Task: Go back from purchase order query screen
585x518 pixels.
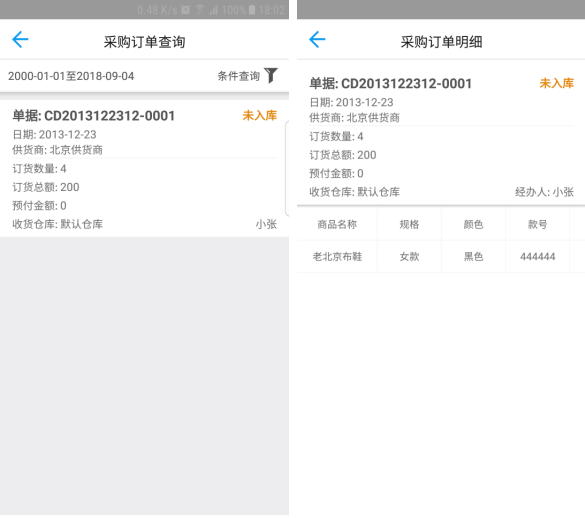Action: (20, 40)
